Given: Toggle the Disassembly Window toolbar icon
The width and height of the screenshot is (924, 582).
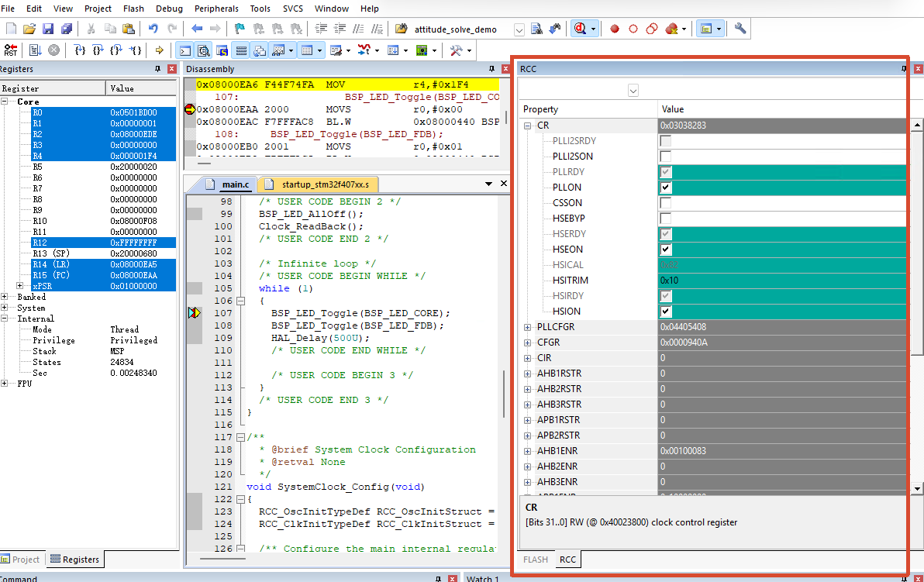Looking at the screenshot, I should [x=203, y=50].
